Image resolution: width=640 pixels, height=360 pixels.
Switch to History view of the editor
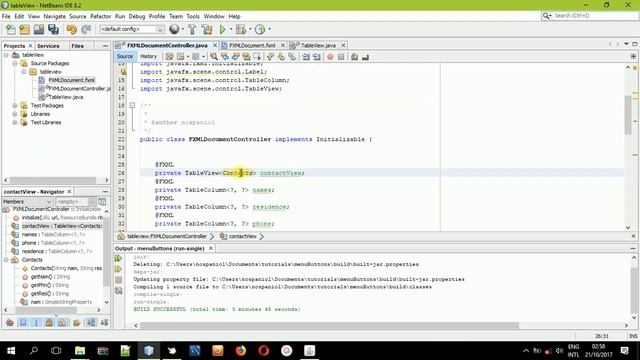click(x=148, y=57)
